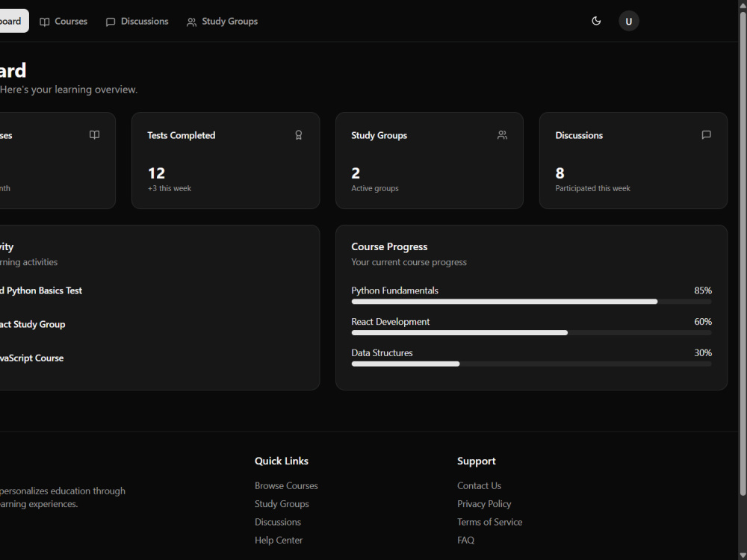Image resolution: width=747 pixels, height=560 pixels.
Task: Open the Study Groups nav tab
Action: coord(222,22)
